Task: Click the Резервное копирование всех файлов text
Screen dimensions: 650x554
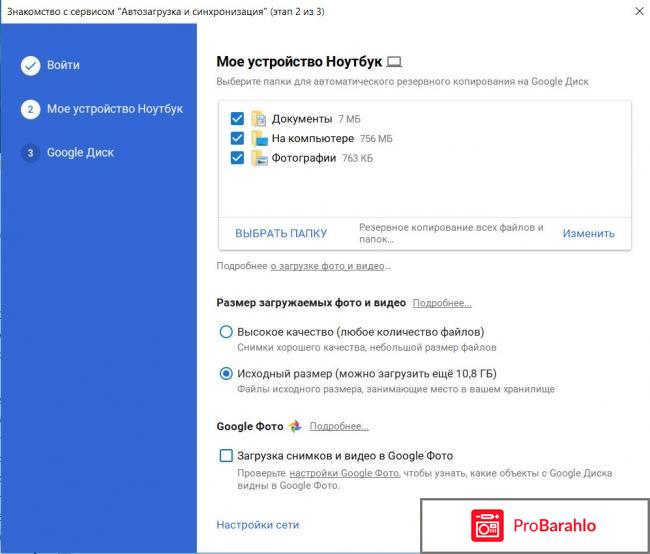Action: click(451, 233)
